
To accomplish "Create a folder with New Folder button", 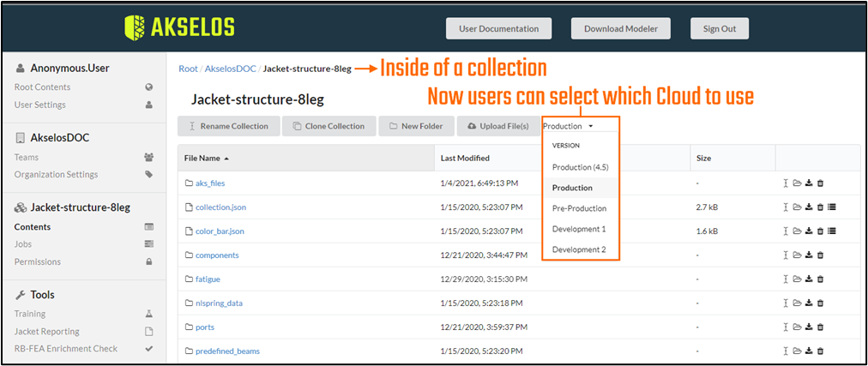I will coord(416,126).
